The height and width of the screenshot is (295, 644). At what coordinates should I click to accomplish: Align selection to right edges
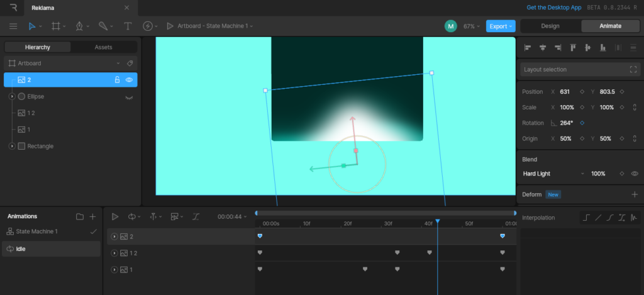(x=558, y=48)
